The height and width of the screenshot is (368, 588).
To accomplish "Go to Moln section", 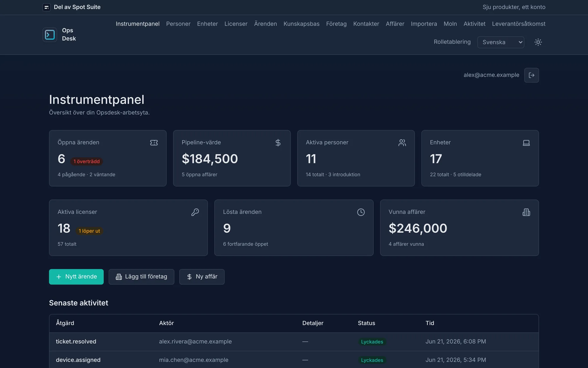I will (x=450, y=24).
